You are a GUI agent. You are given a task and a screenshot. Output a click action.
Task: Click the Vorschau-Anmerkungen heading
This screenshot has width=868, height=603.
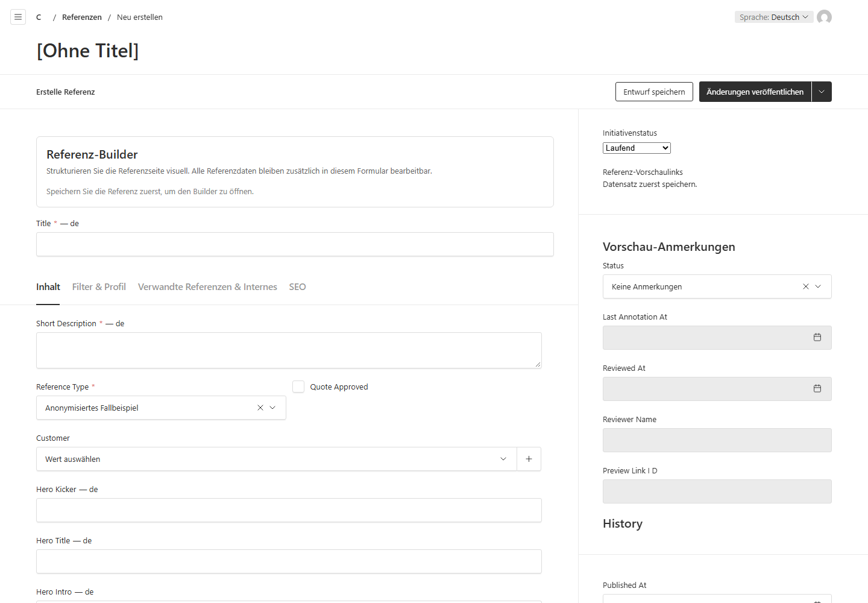[x=669, y=247]
